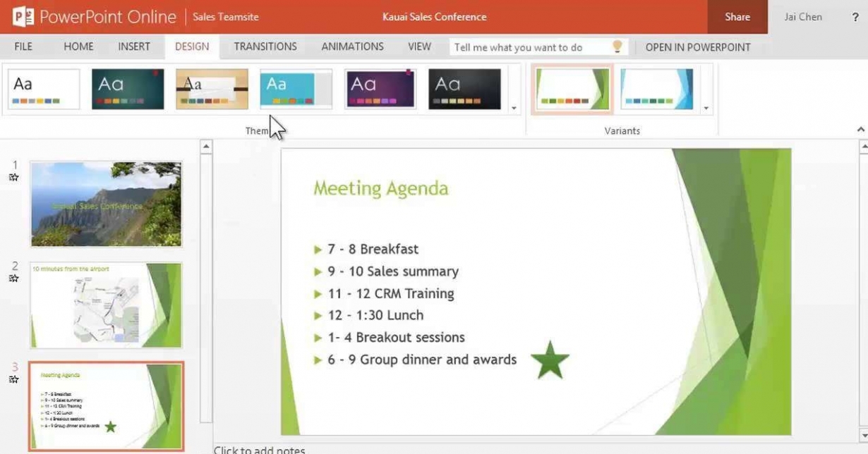868x454 pixels.
Task: Click the green star shape on slide
Action: [x=549, y=360]
